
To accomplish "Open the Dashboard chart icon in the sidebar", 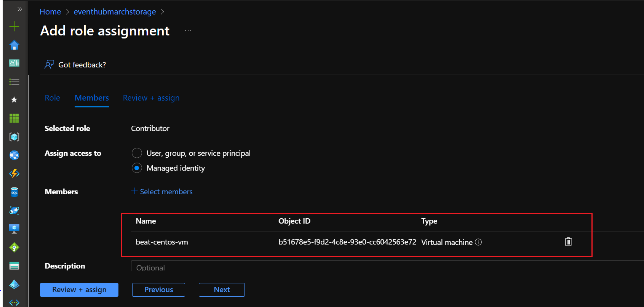I will 14,63.
